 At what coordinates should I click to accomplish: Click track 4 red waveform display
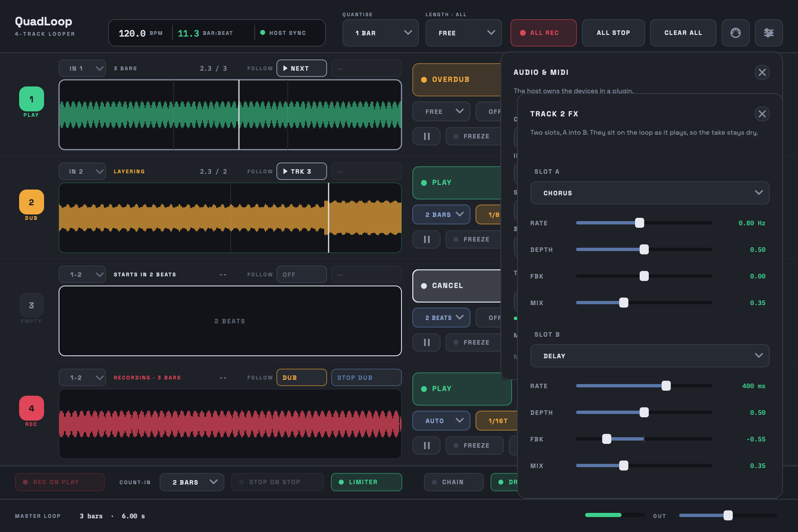(230, 424)
